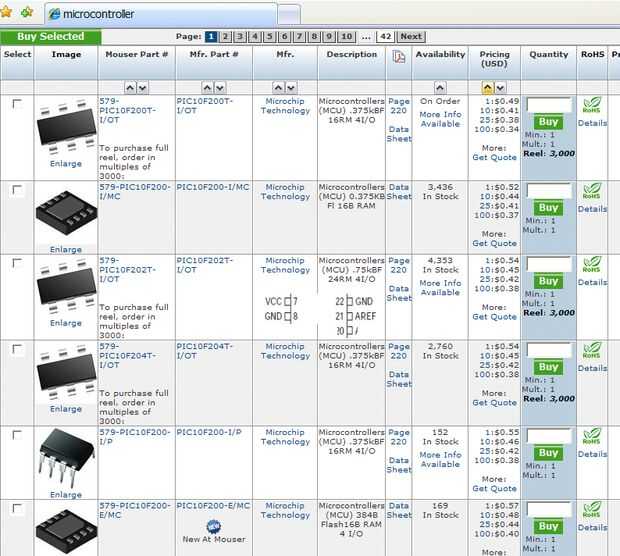This screenshot has height=556, width=620.
Task: Sort Mfr. Part # descending arrow
Action: click(x=220, y=88)
